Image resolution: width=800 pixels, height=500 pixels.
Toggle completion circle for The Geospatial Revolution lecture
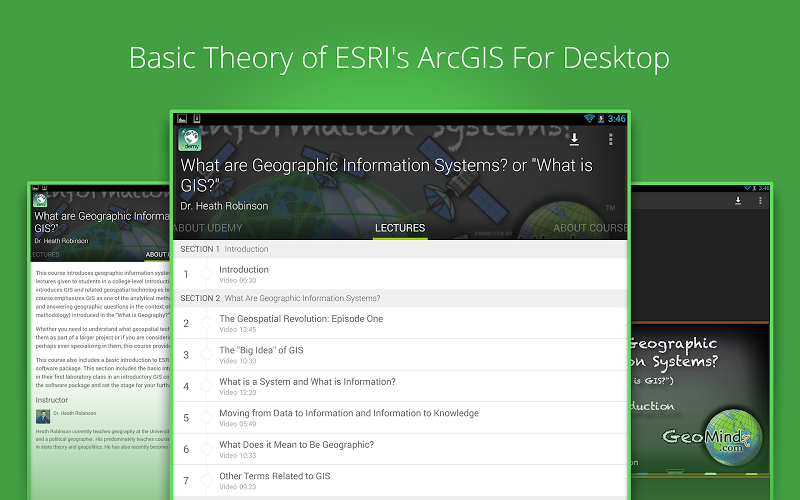tap(207, 323)
